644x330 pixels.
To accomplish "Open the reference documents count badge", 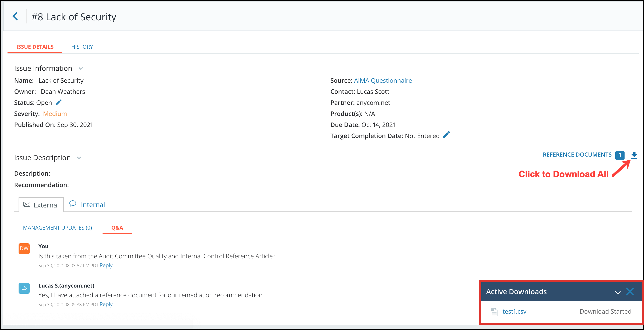I will (620, 155).
